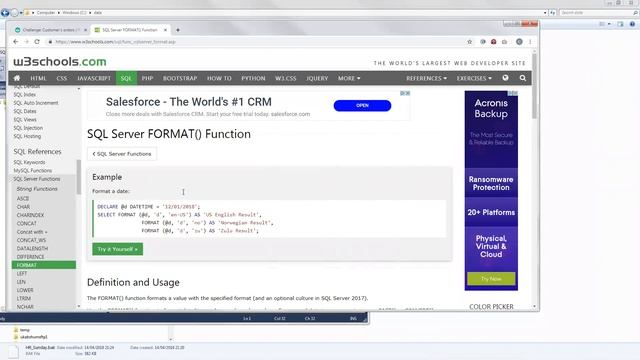Image resolution: width=640 pixels, height=360 pixels.
Task: Reload the w3schools page
Action: [37, 42]
